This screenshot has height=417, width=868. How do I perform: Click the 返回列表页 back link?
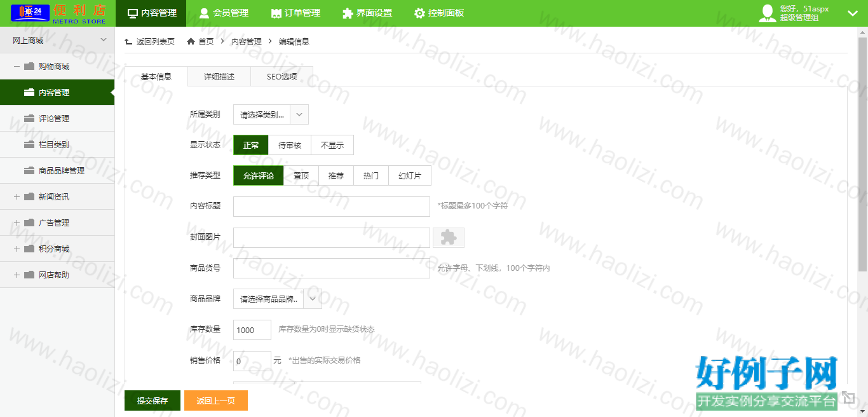coord(150,41)
